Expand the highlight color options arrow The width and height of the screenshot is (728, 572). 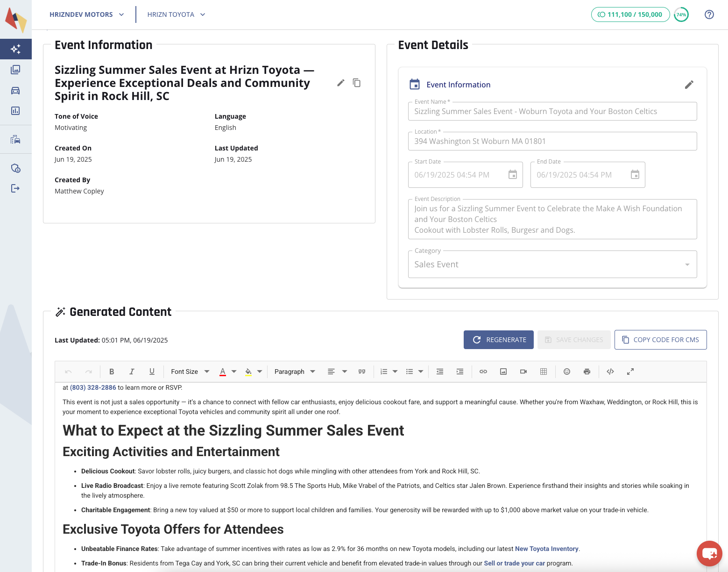(260, 372)
